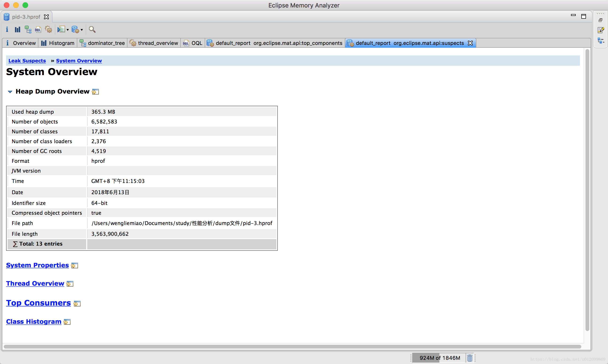Viewport: 608px width, 364px height.
Task: Switch to the Histogram tab
Action: [x=58, y=43]
